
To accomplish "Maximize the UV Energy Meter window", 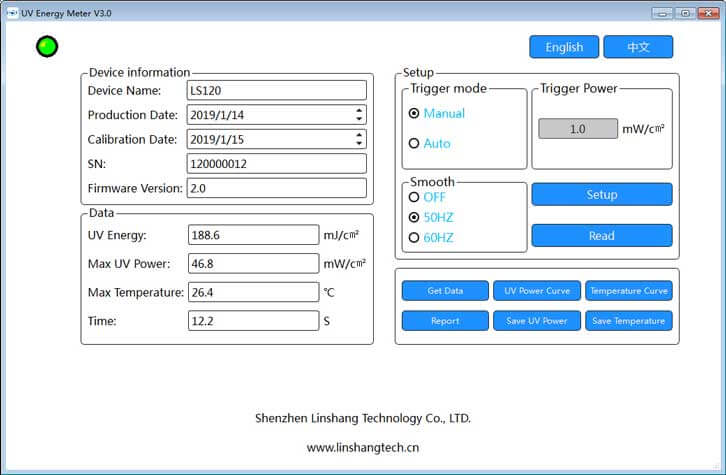I will point(685,13).
